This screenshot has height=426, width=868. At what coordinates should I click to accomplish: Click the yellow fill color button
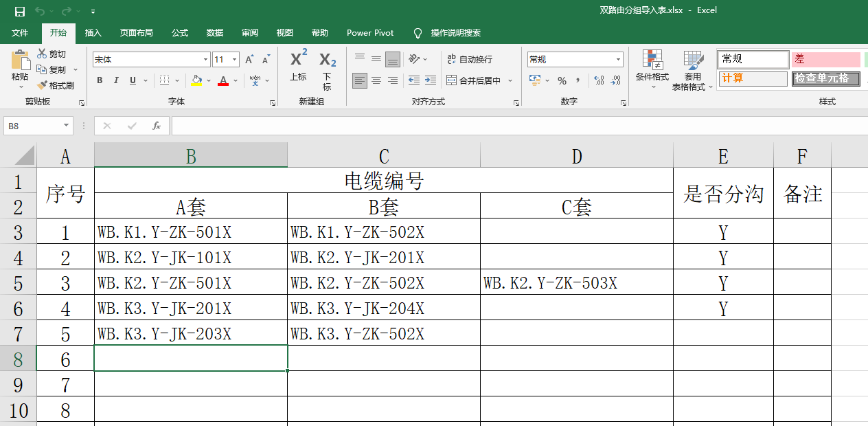point(197,81)
